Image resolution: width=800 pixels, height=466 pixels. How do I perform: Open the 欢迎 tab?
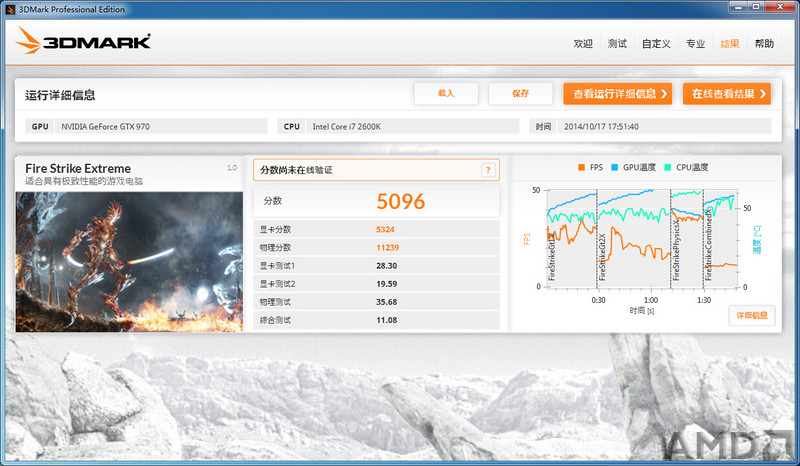[x=583, y=44]
